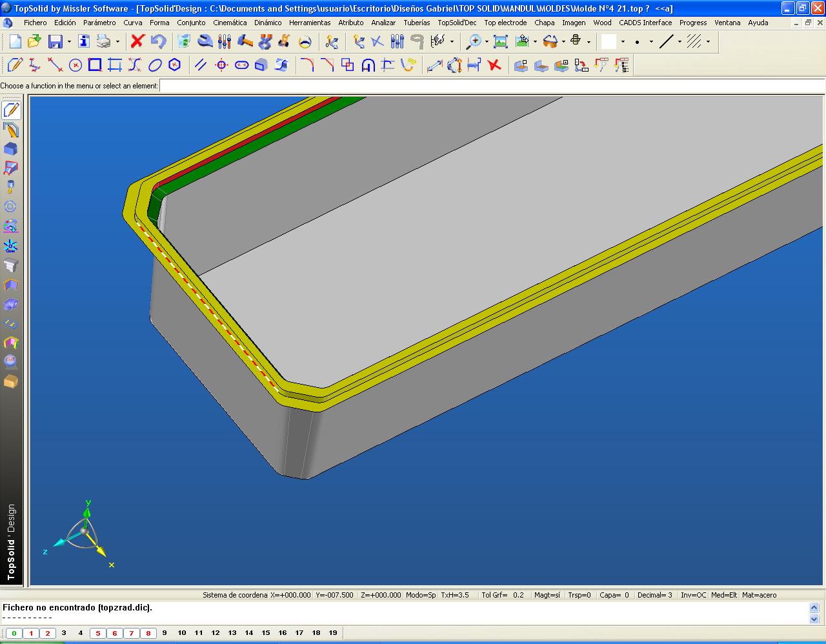The height and width of the screenshot is (644, 826).
Task: Toggle layer 5 visibility button
Action: coord(98,633)
